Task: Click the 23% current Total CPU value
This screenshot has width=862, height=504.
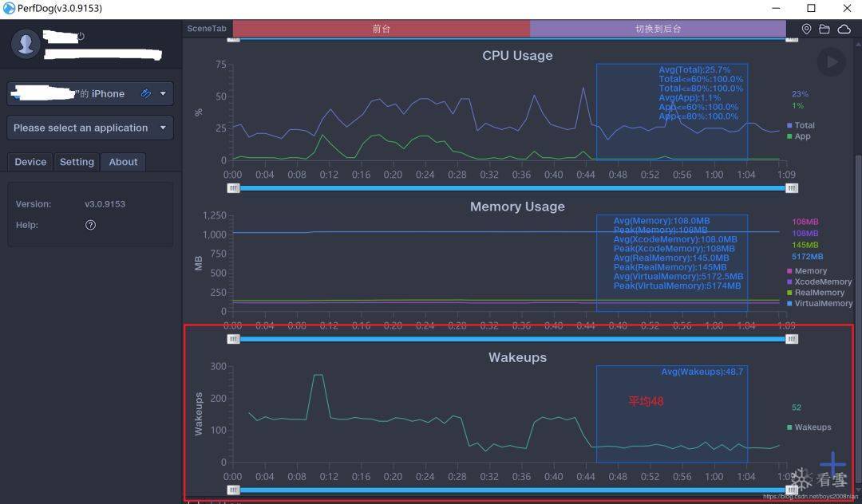Action: [800, 94]
